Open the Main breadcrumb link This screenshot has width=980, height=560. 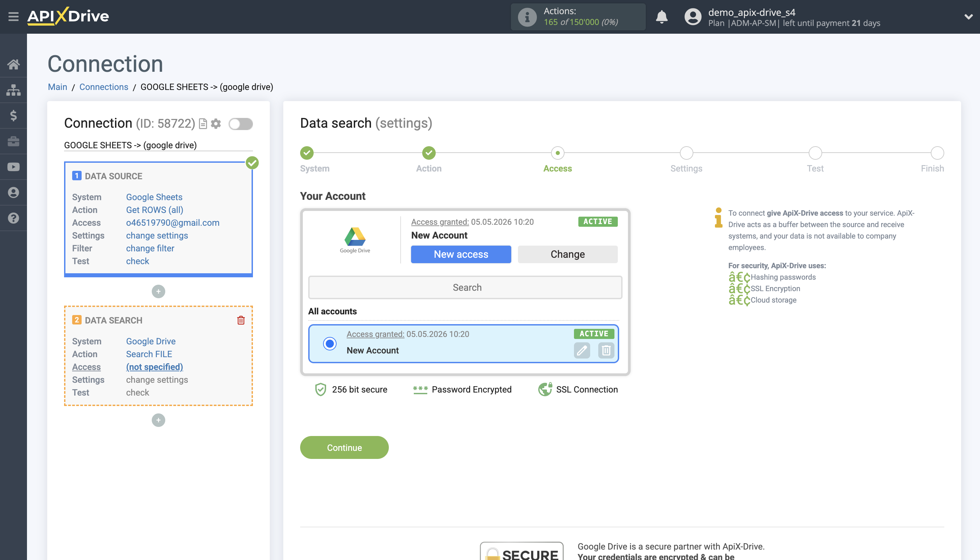click(57, 87)
